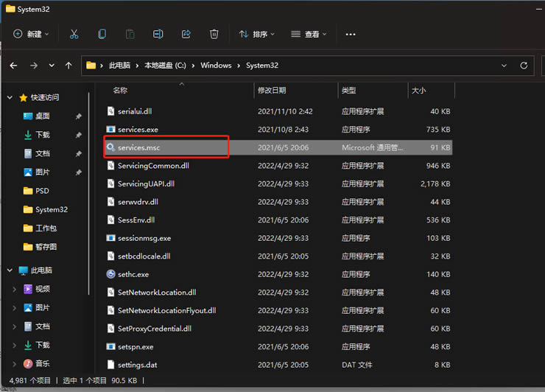Expand 视频 under 此电脑
545x392 pixels.
click(x=14, y=289)
